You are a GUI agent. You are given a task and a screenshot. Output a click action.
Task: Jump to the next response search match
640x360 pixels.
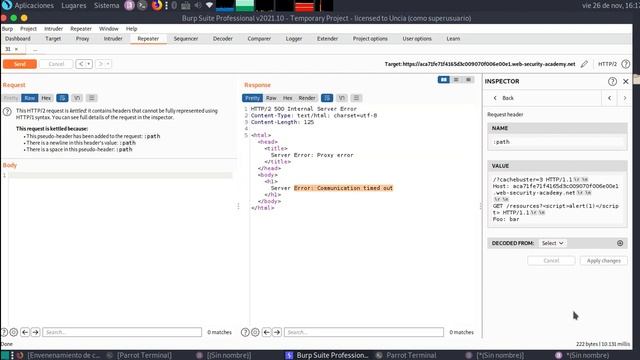277,332
